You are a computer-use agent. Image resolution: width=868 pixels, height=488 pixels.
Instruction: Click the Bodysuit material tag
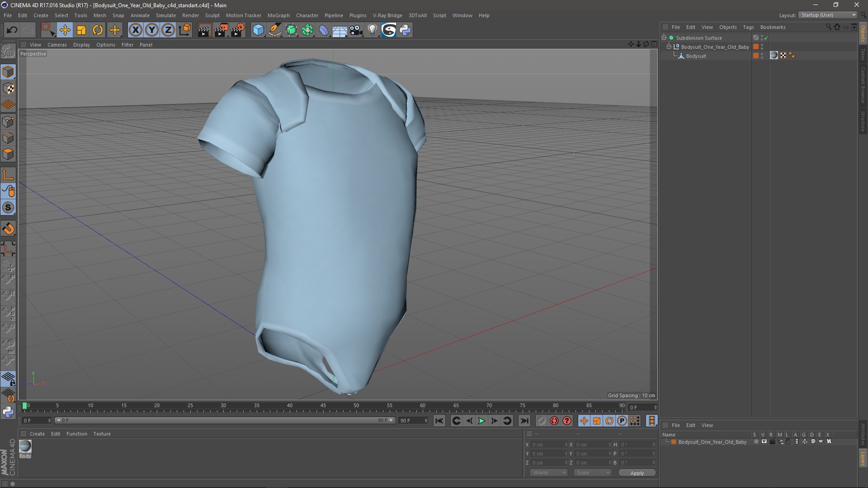(774, 56)
